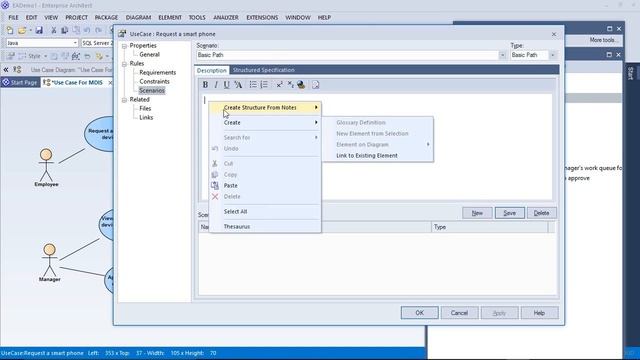Choose Link to Existing Element
Image resolution: width=640 pixels, height=360 pixels.
click(x=367, y=156)
